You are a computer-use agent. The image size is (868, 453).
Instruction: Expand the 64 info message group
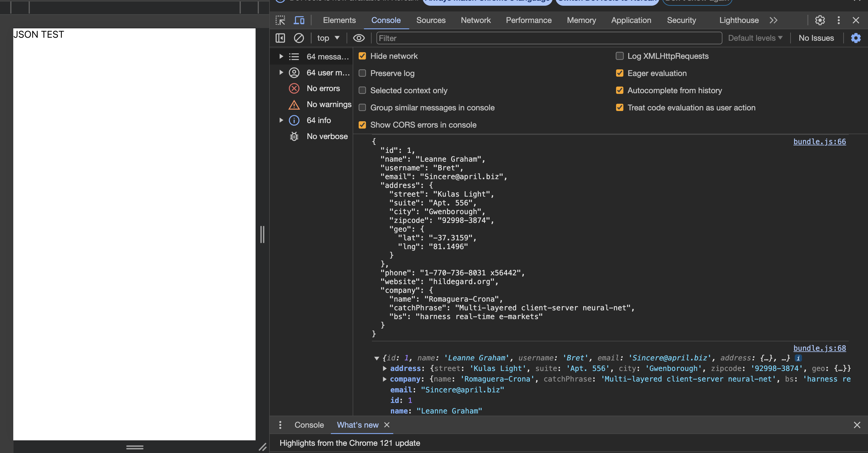pos(281,120)
